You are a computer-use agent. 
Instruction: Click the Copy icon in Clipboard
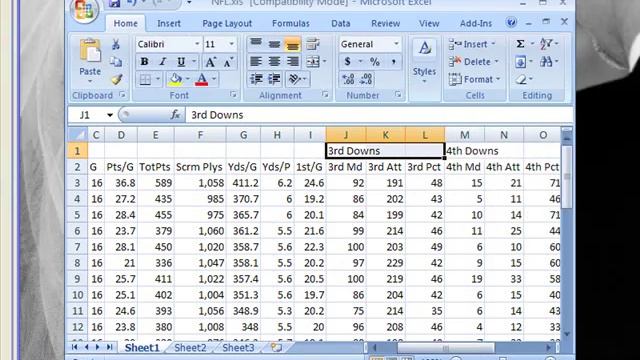(x=116, y=62)
